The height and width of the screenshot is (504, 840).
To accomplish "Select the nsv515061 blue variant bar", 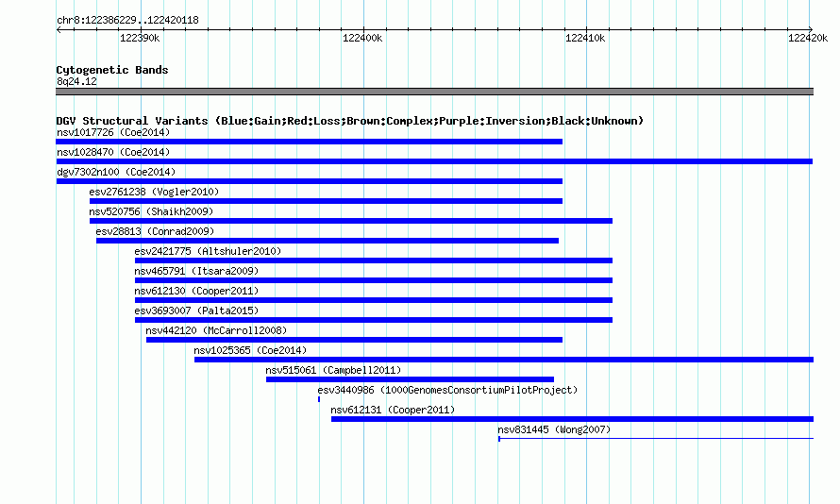I will (410, 379).
